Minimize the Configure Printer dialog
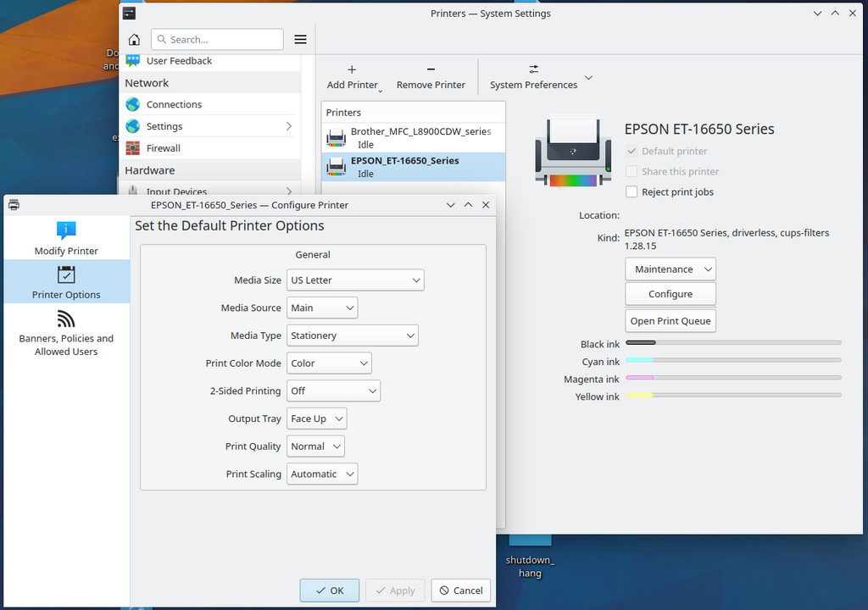This screenshot has height=610, width=868. coord(451,205)
